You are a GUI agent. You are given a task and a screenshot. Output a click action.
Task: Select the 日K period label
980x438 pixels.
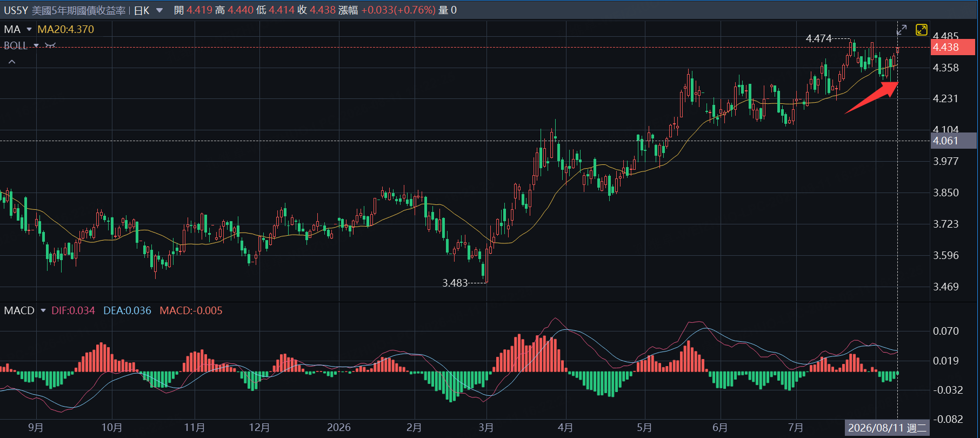point(142,10)
